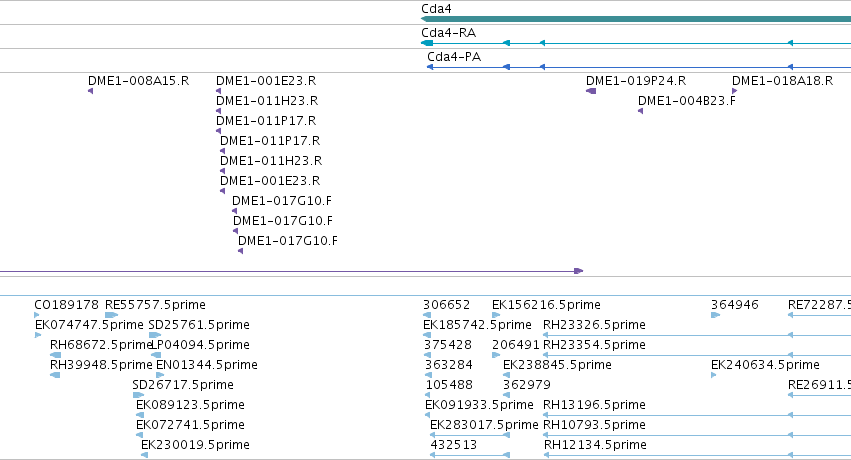
Task: Click the Cda4-RA transcript label
Action: [448, 33]
